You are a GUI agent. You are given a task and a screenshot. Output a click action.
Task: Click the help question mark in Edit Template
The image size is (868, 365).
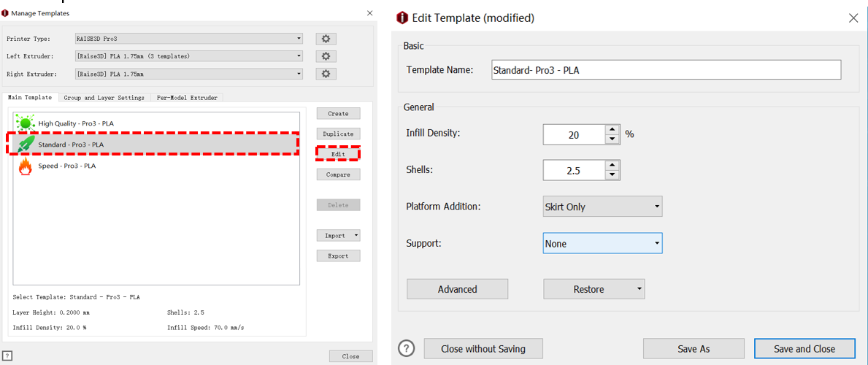click(x=407, y=348)
